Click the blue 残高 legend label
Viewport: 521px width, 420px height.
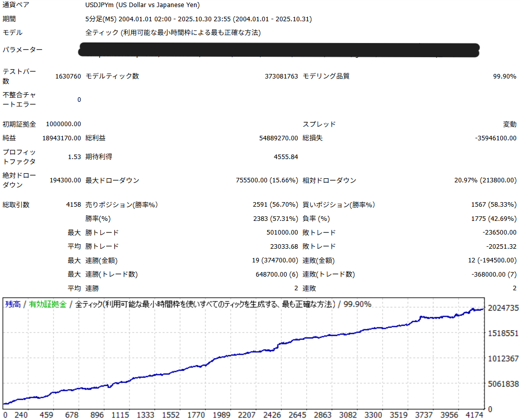(x=13, y=304)
